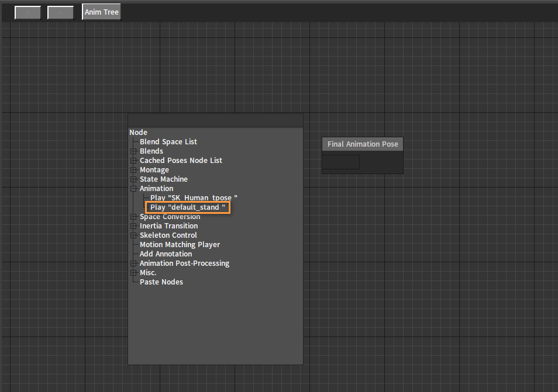Collapse the Animation category

click(133, 188)
